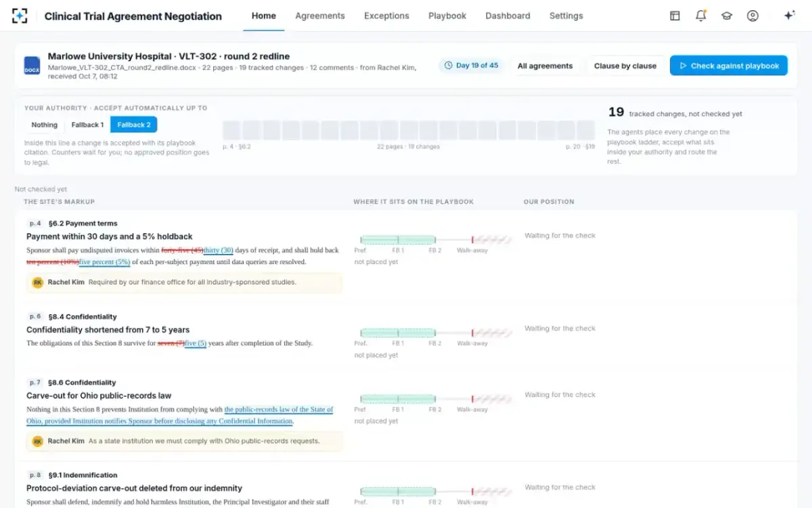The height and width of the screenshot is (508, 812).
Task: Click the inserted "thirty (30)" tracked change
Action: [x=219, y=250]
